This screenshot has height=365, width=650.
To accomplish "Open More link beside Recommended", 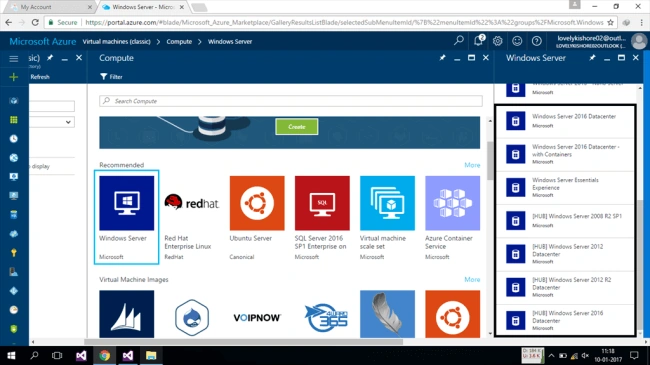I will click(x=472, y=165).
